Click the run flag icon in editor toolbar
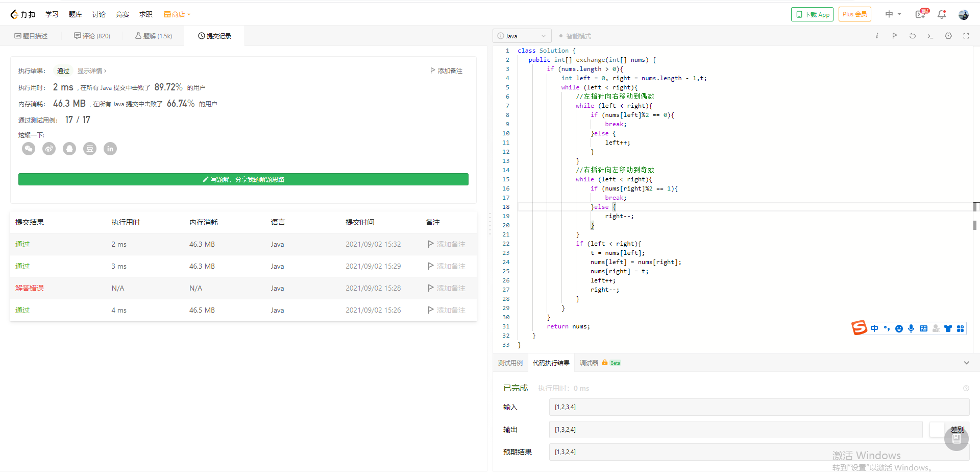Viewport: 980px width, 474px height. pyautogui.click(x=894, y=36)
